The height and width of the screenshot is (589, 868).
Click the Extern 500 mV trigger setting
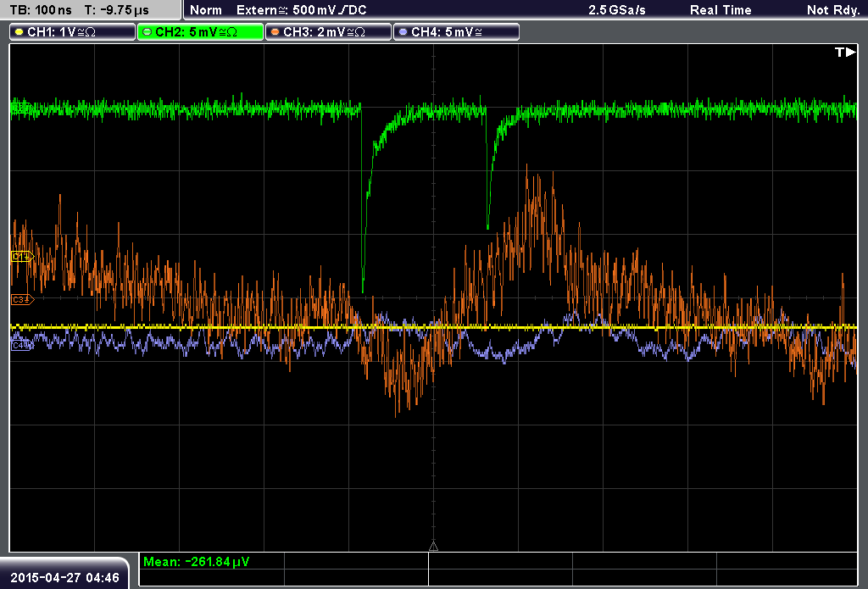301,10
